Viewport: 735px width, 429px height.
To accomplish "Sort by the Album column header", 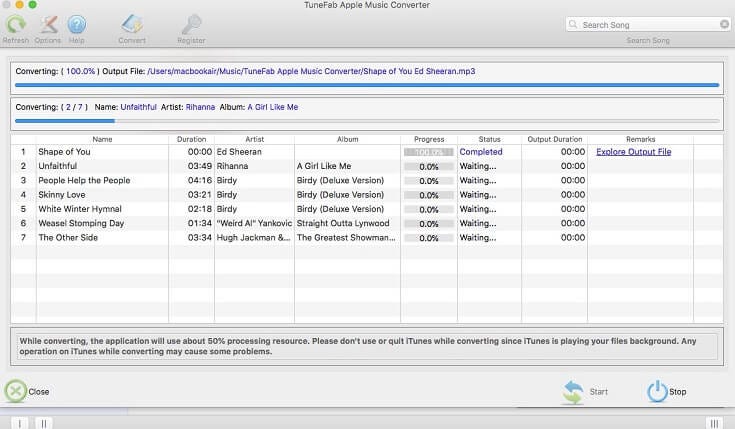I will (347, 139).
